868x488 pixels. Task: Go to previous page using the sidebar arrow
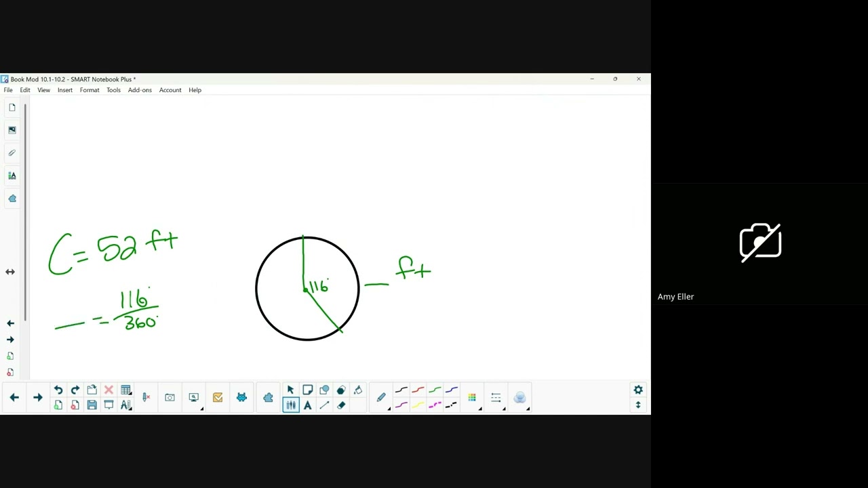coord(10,323)
